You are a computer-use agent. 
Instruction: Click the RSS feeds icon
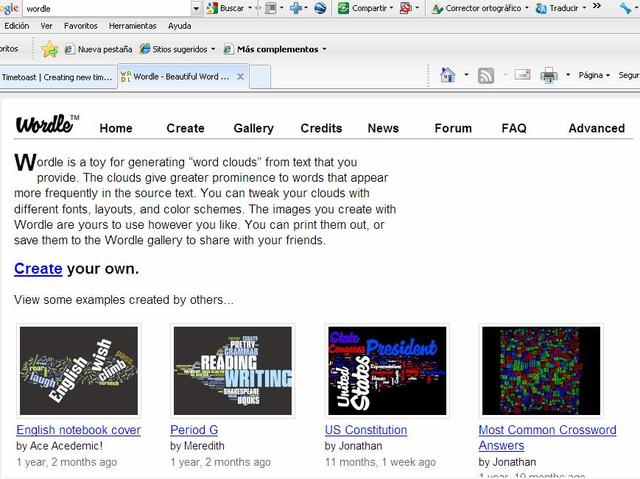click(486, 75)
